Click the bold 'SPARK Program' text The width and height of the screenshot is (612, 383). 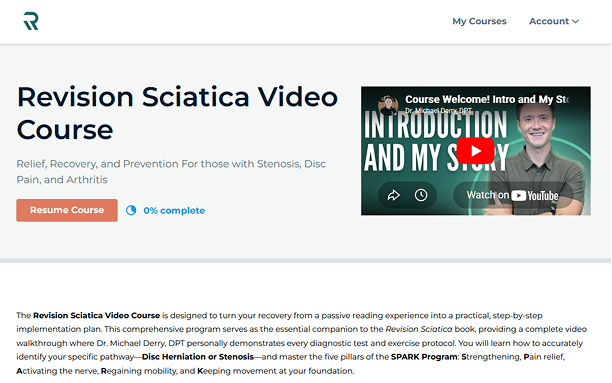tap(424, 357)
